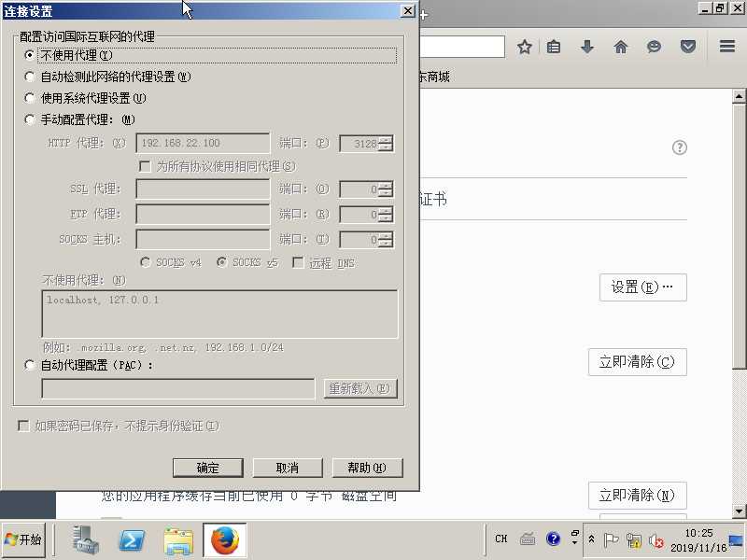Open the Firefox hamburger menu
Image resolution: width=747 pixels, height=560 pixels.
(727, 46)
